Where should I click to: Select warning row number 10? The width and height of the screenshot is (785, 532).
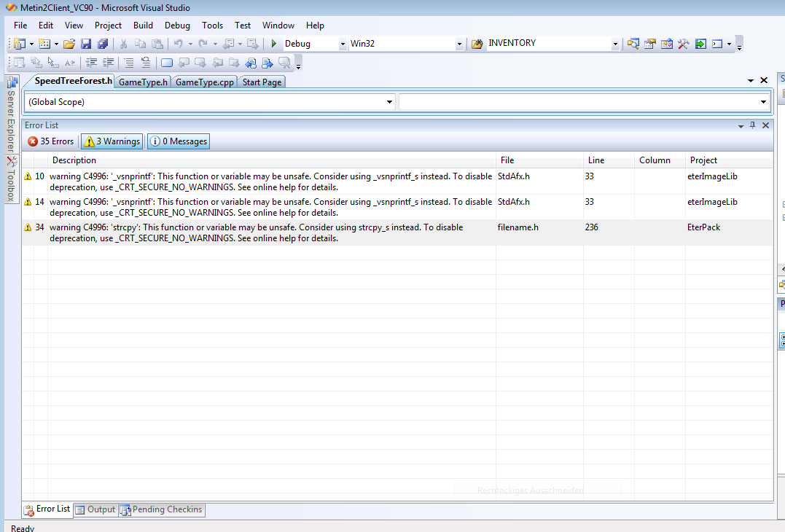[397, 181]
